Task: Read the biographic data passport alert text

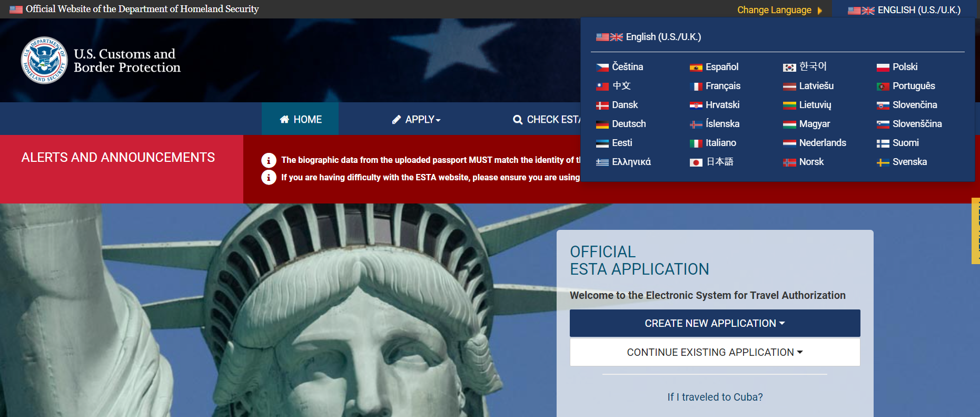Action: pyautogui.click(x=431, y=160)
